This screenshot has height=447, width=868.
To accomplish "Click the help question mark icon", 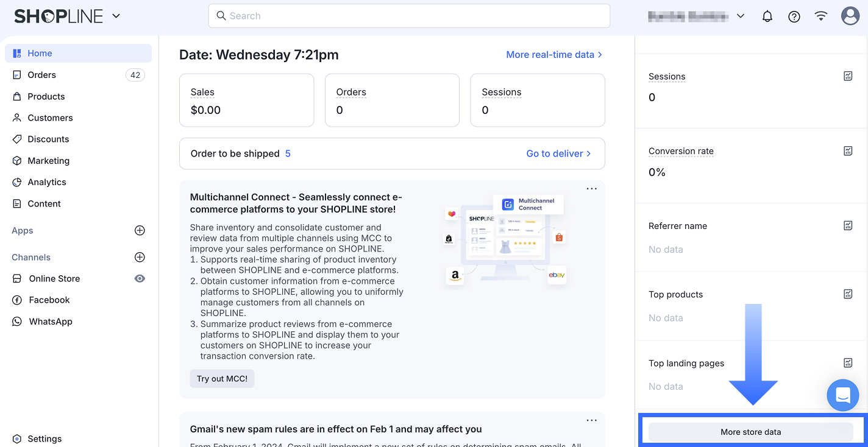I will (x=794, y=16).
